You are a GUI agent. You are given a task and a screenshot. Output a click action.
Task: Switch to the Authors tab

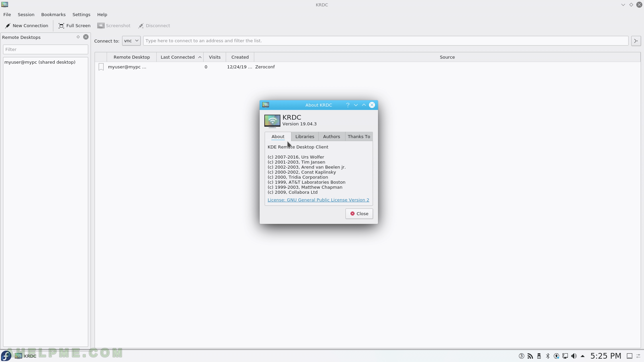331,137
